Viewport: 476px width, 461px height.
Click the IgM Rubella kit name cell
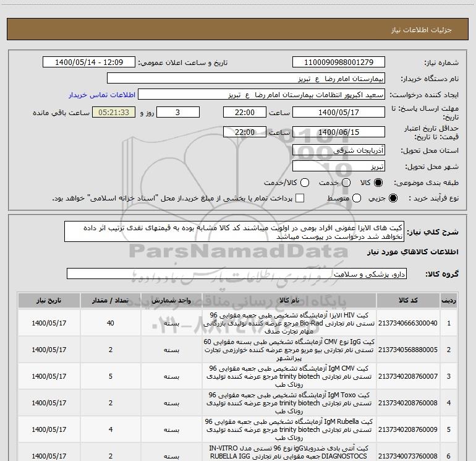click(289, 429)
